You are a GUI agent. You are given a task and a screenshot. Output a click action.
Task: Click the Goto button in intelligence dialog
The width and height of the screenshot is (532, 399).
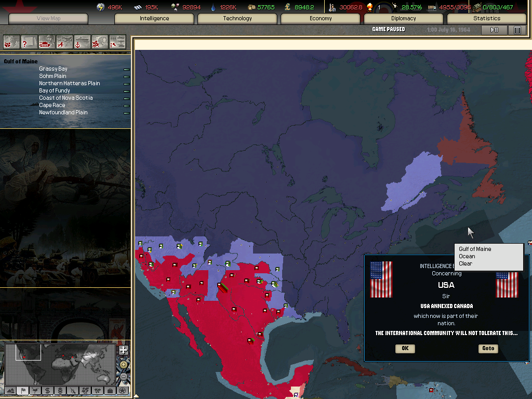488,348
